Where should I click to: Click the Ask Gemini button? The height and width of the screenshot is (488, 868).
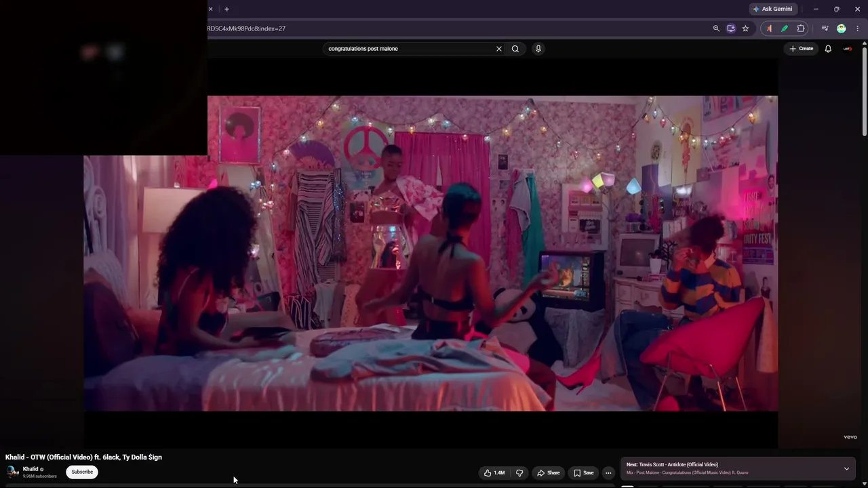(x=772, y=9)
